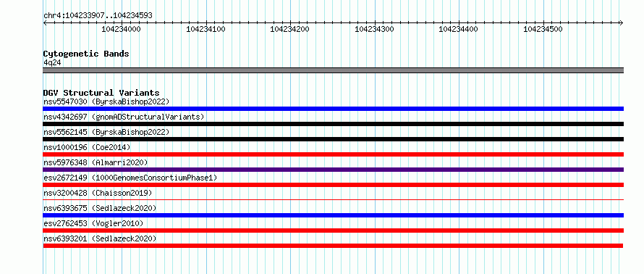Select the red bar under nsv6393201
Viewport: 644px width, 274px height.
click(333, 246)
